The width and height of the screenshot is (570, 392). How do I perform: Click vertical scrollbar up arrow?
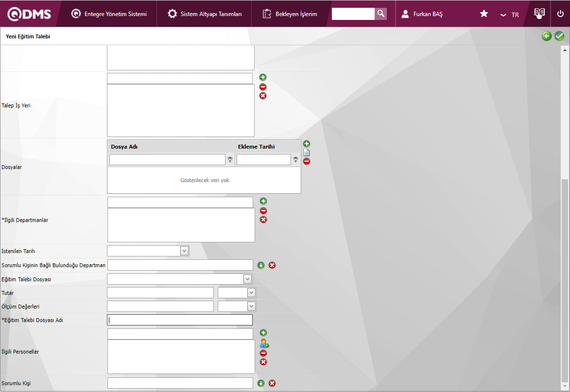[x=565, y=50]
